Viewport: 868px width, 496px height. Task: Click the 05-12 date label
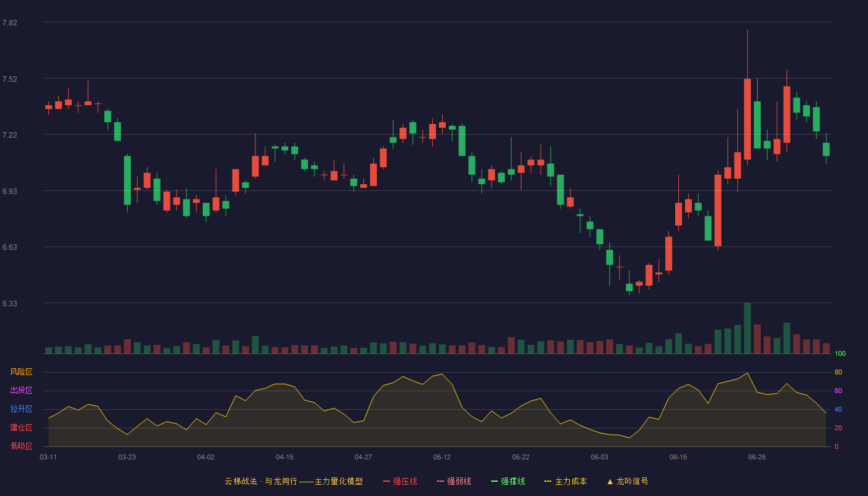pos(442,457)
